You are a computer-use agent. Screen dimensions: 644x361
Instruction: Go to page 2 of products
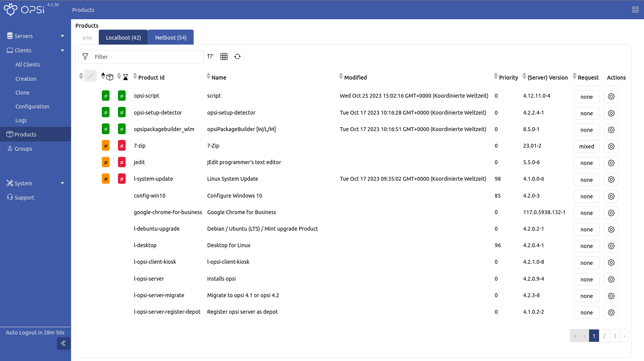coord(604,336)
